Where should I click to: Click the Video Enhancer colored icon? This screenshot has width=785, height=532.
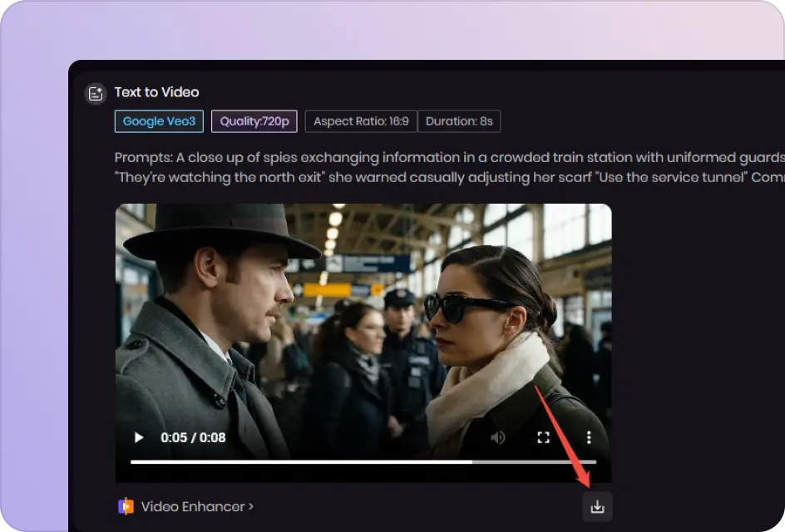(x=126, y=506)
